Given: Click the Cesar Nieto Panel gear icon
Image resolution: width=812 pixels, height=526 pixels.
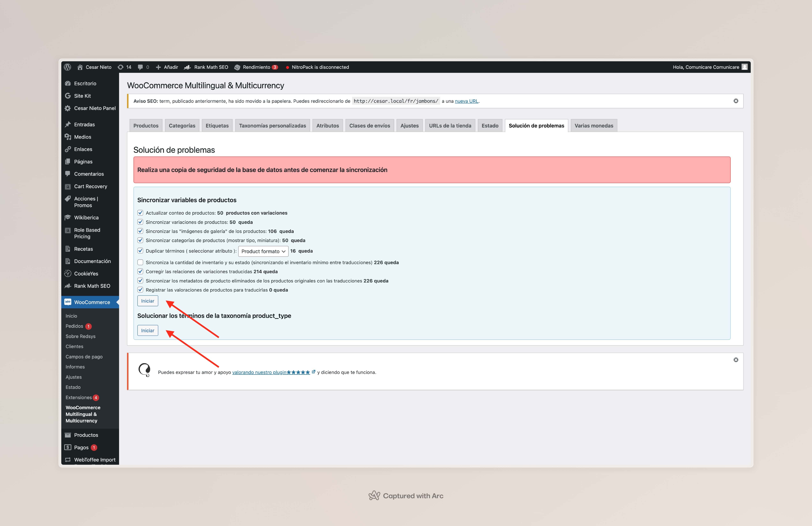Looking at the screenshot, I should pos(68,108).
